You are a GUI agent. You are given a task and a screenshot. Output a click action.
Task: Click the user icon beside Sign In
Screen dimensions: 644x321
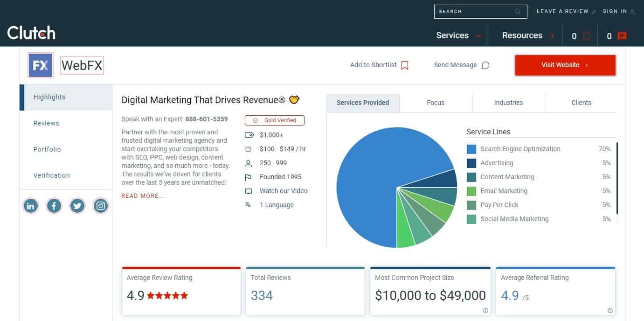[632, 12]
